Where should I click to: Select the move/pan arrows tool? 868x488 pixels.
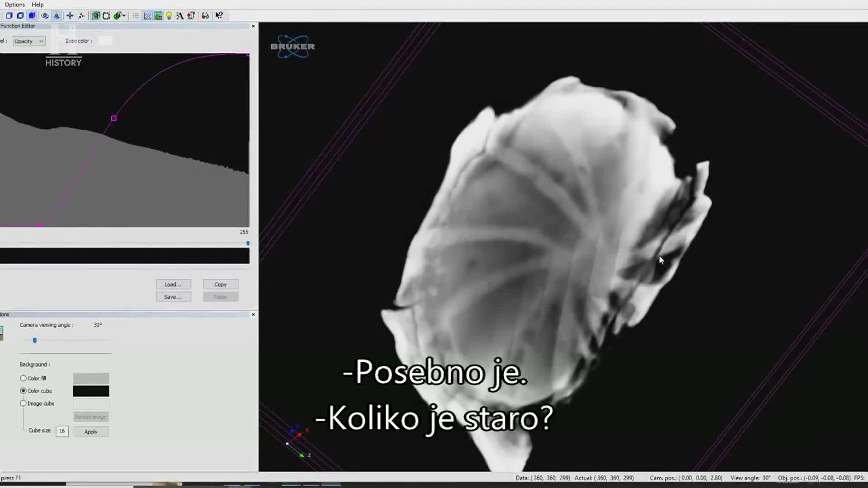[70, 16]
